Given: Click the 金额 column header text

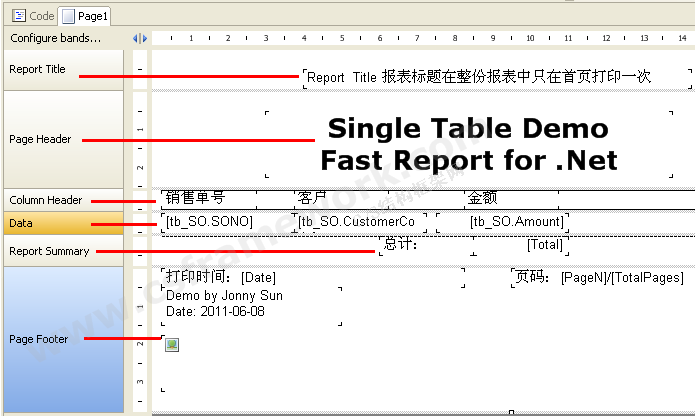Looking at the screenshot, I should point(482,199).
